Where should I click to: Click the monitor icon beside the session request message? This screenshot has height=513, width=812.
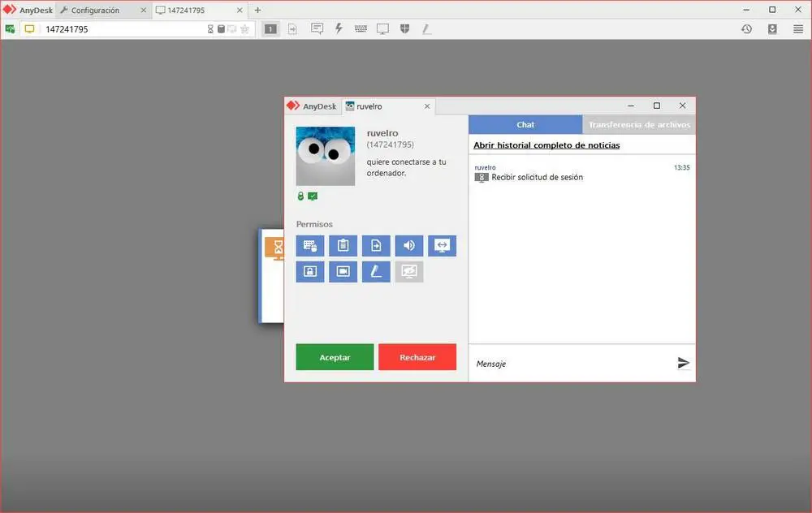coord(482,178)
